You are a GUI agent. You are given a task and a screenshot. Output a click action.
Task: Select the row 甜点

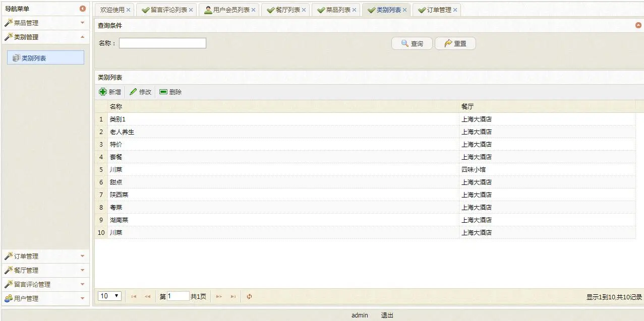click(x=365, y=182)
